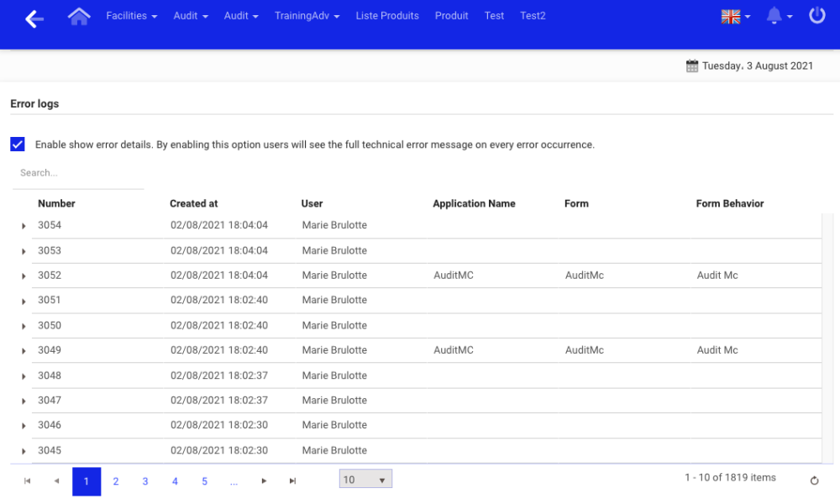Expand row 3048 details

(24, 376)
